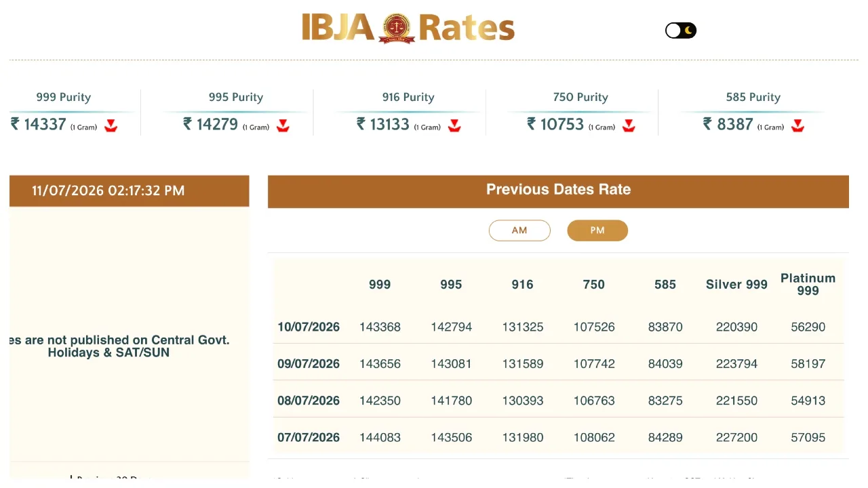Click the 585 column header in table
Screen dimensions: 868x488
(x=665, y=285)
